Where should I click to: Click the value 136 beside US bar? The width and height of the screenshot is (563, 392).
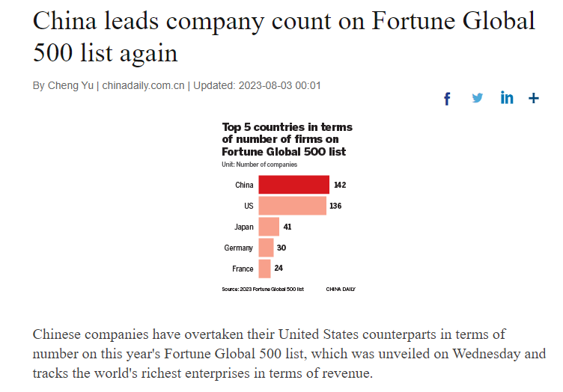(335, 206)
